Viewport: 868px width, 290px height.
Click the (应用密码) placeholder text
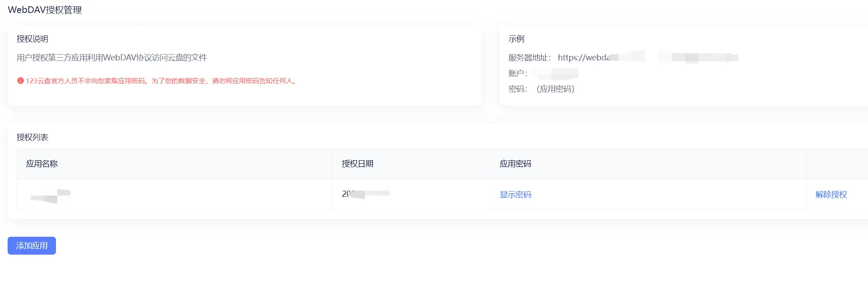point(555,89)
